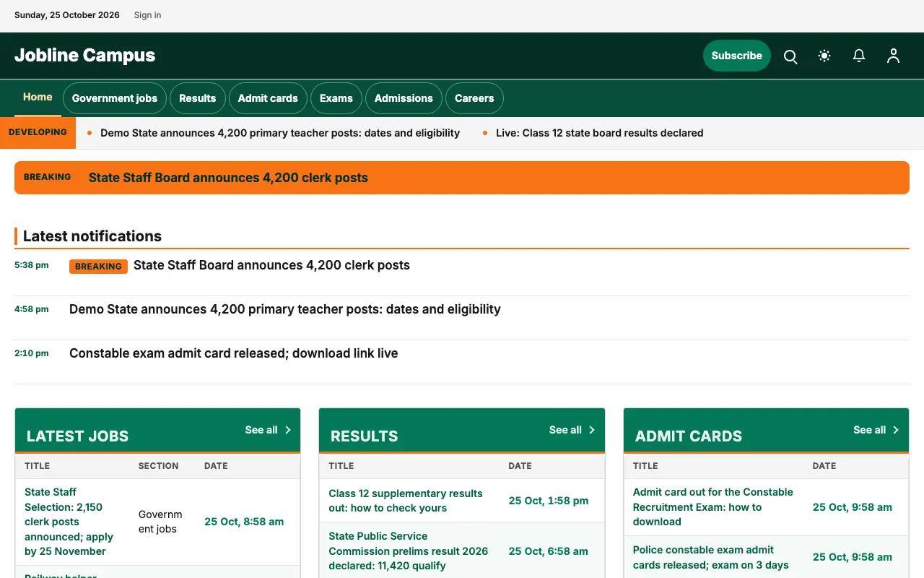This screenshot has width=924, height=578.
Task: Open State Staff Selection 2,150 clerk posts job
Action: (x=70, y=522)
